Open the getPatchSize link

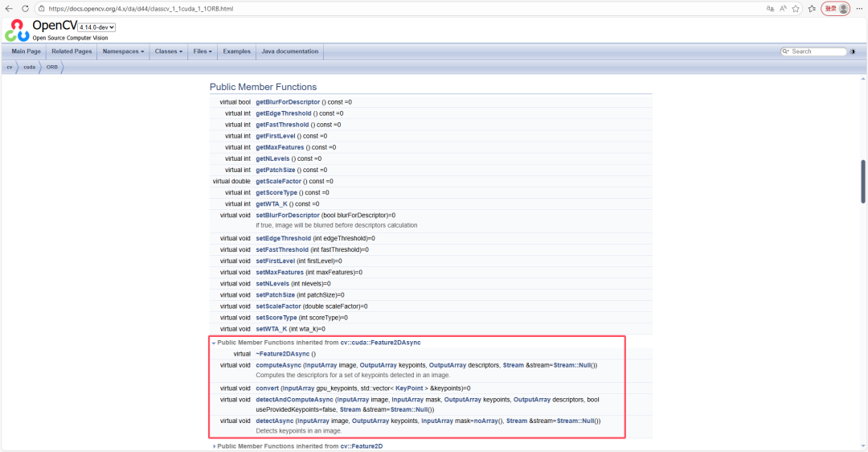tap(275, 170)
